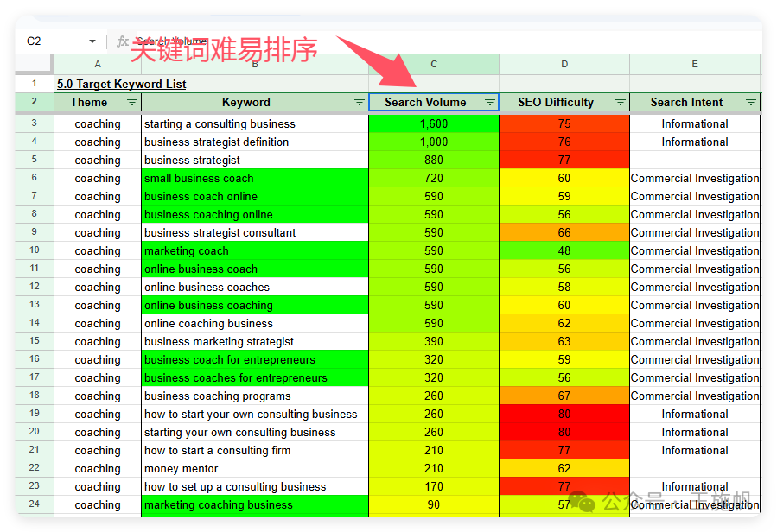This screenshot has height=532, width=777.
Task: Click SEO difficulty value 75
Action: click(x=564, y=123)
